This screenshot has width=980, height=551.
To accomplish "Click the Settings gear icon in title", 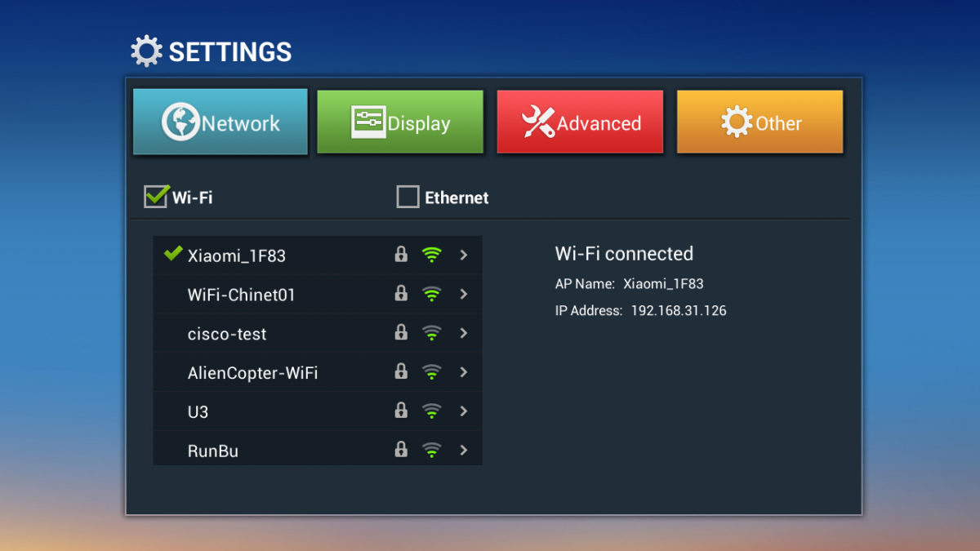I will pos(147,51).
